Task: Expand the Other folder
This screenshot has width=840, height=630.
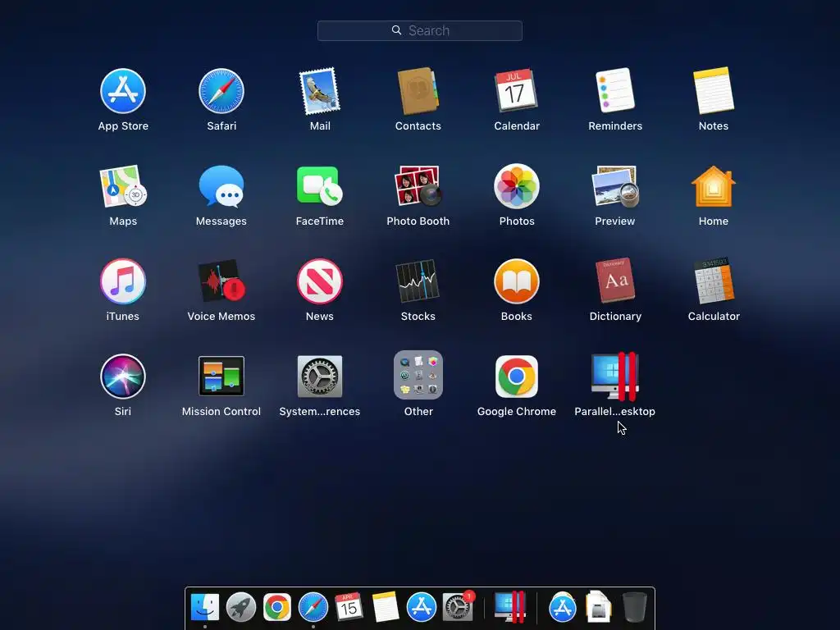Action: (x=418, y=375)
